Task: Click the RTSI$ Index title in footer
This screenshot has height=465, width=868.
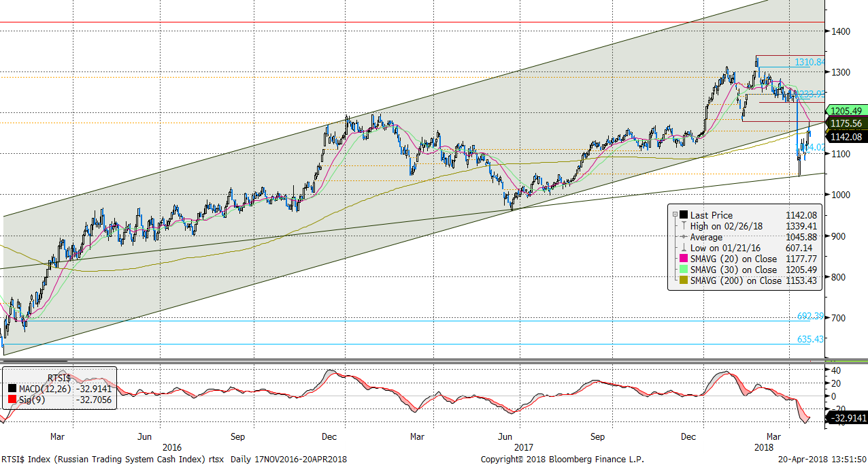Action: coord(112,460)
